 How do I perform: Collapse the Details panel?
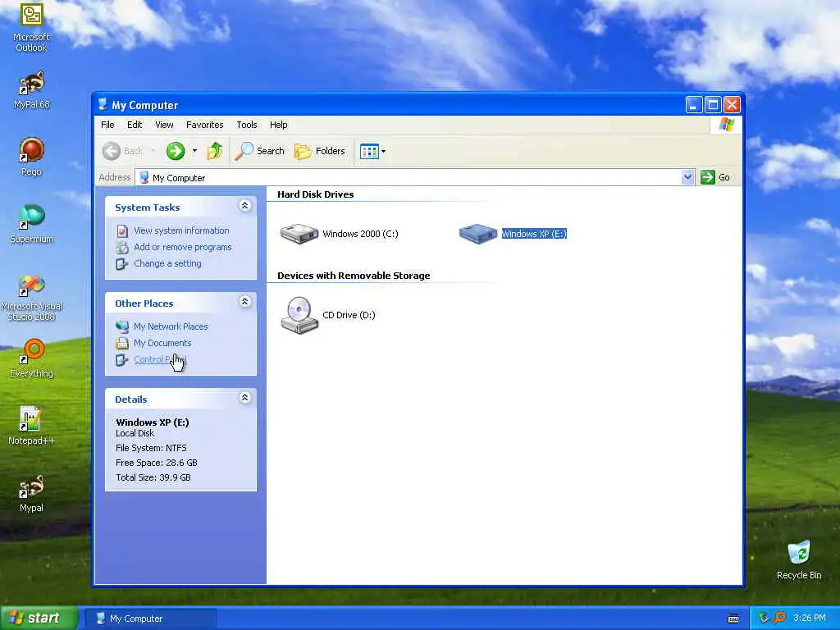244,398
